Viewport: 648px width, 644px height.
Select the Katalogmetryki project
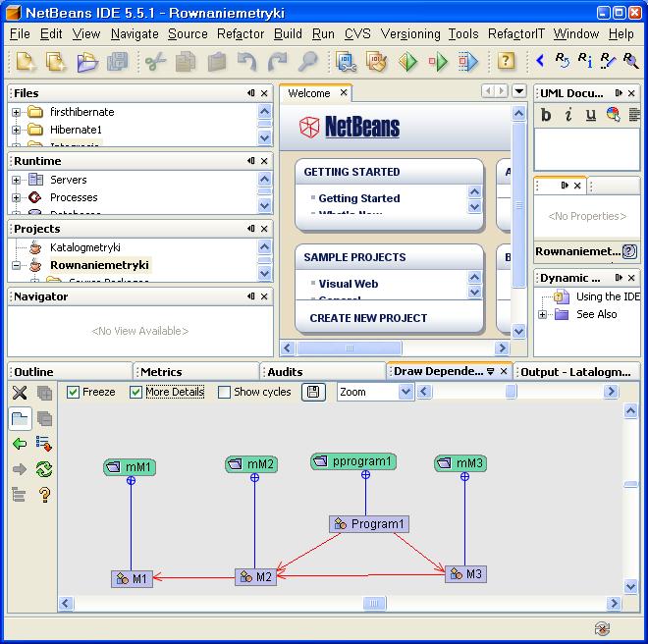pyautogui.click(x=85, y=247)
